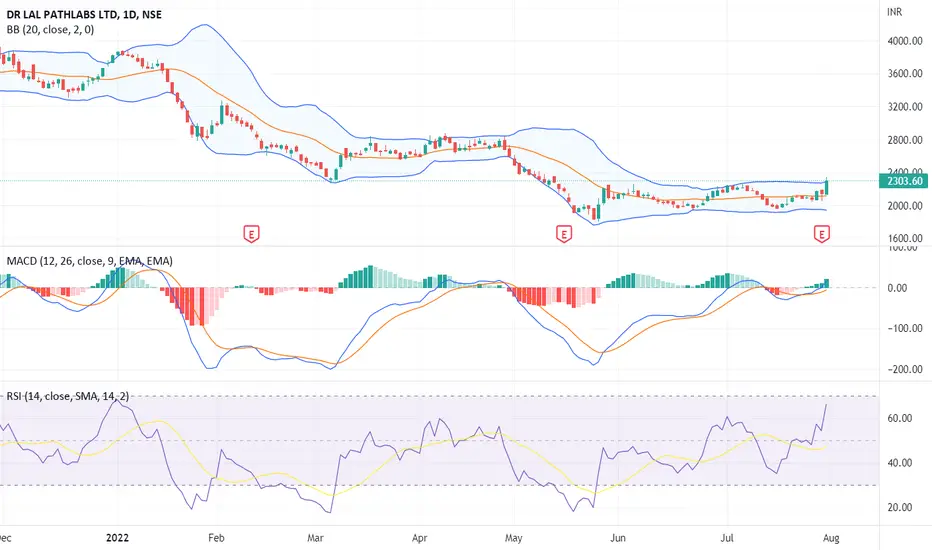
Task: Click the Jul label on time axis
Action: point(727,538)
